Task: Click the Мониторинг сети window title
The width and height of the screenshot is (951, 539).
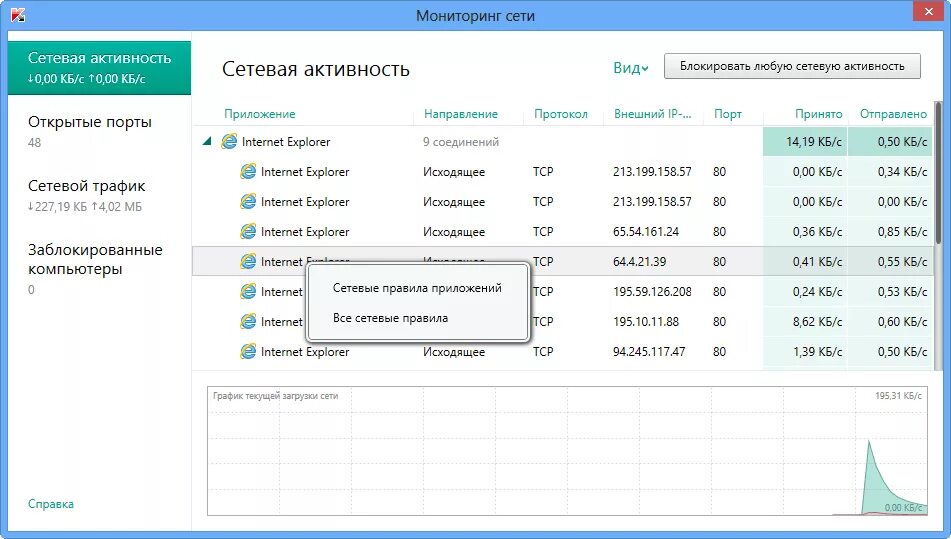Action: (476, 16)
